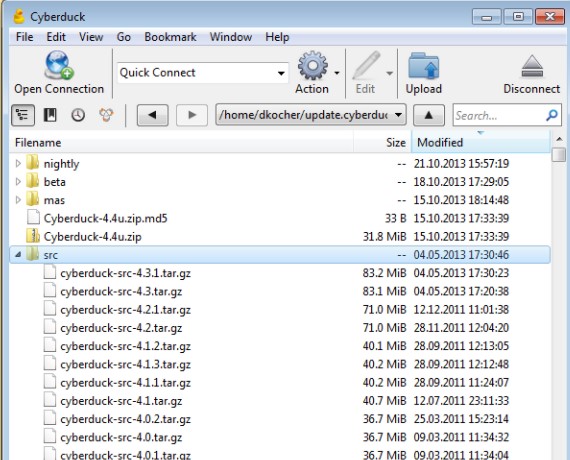Select the Cyberduck-4.4u.zip.md5 file icon

[x=33, y=217]
